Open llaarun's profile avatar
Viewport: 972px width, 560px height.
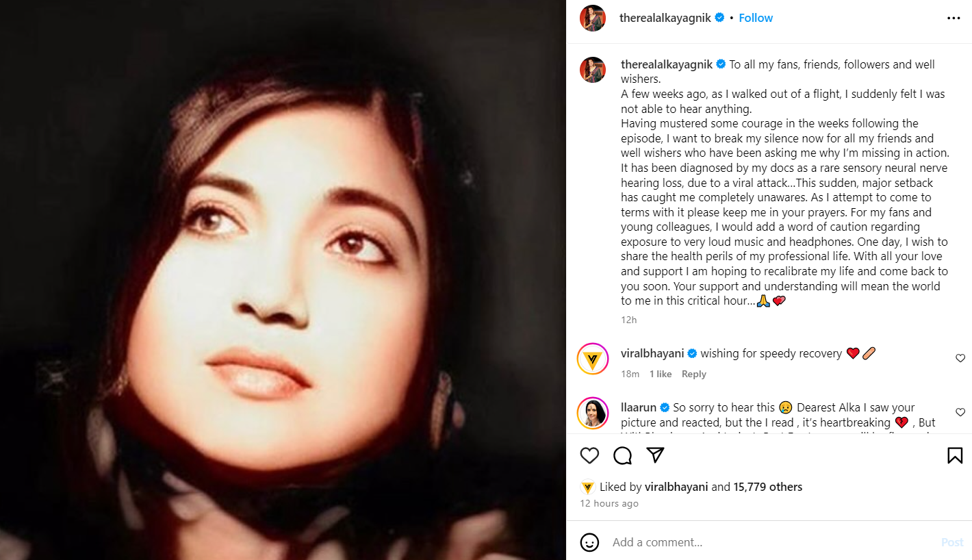point(593,413)
